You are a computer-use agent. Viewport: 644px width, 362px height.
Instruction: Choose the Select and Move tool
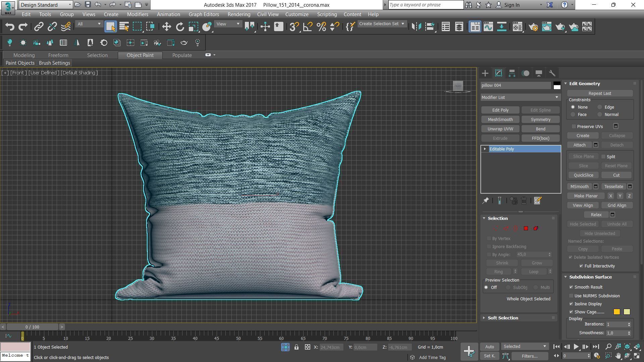pyautogui.click(x=166, y=27)
